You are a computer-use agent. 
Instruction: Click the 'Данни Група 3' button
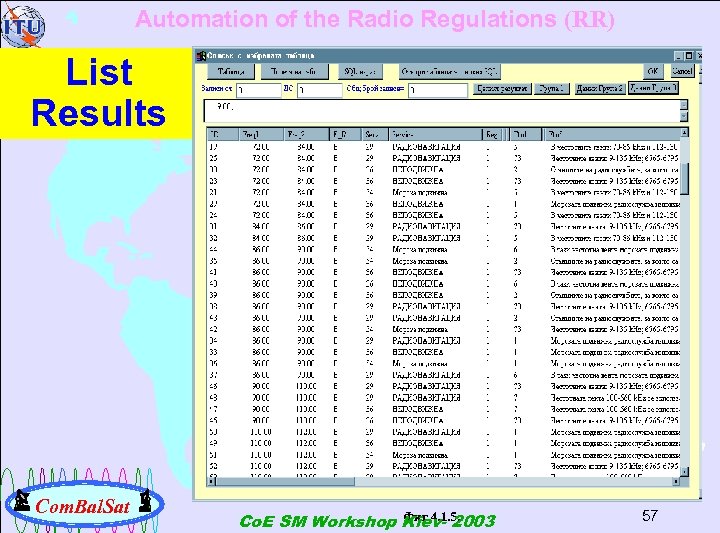point(653,88)
